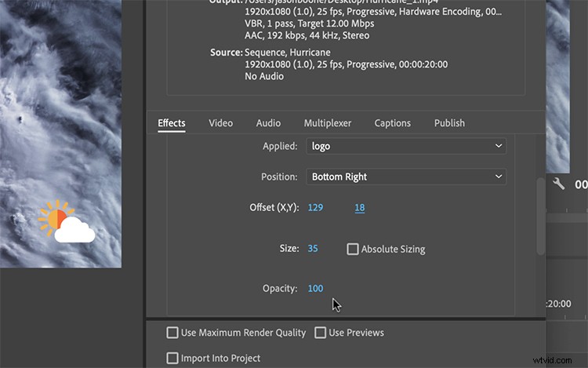Switch to the Multiplexer tab
This screenshot has width=588, height=368.
tap(328, 123)
